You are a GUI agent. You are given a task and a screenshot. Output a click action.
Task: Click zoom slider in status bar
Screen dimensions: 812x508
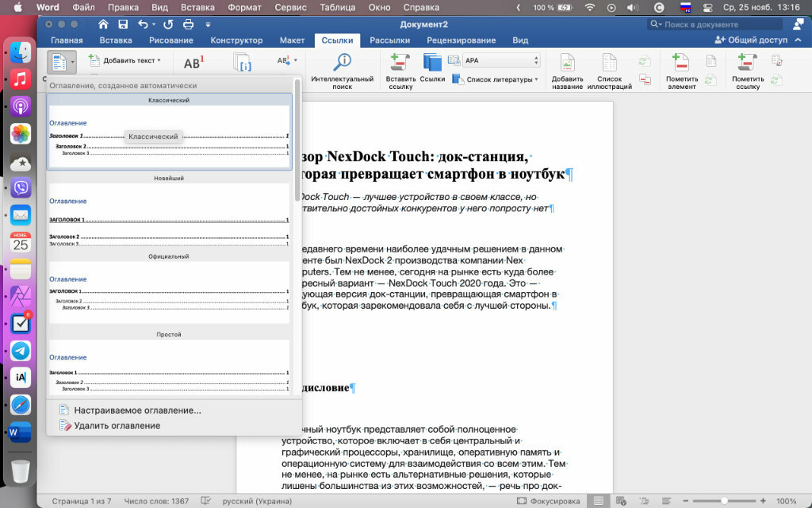[x=726, y=502]
